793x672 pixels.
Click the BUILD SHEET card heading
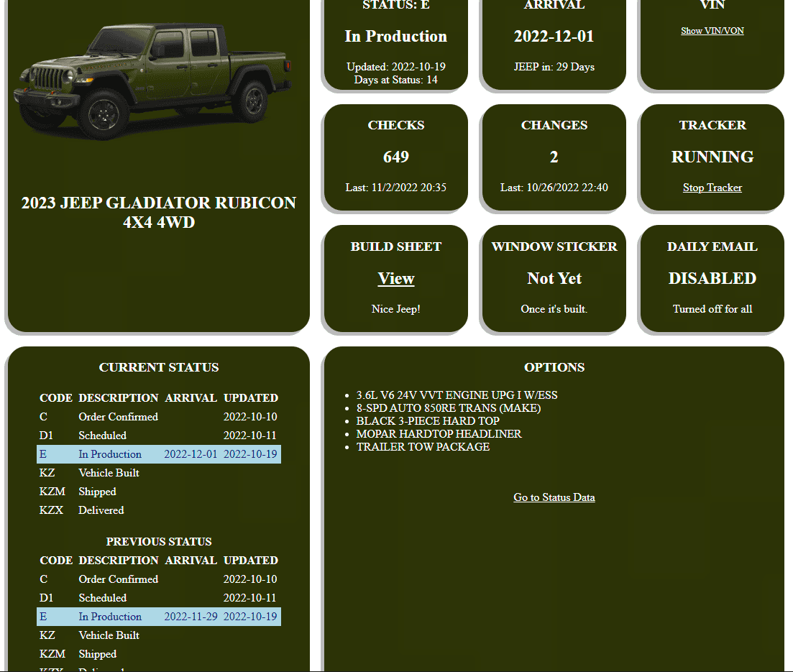point(396,247)
